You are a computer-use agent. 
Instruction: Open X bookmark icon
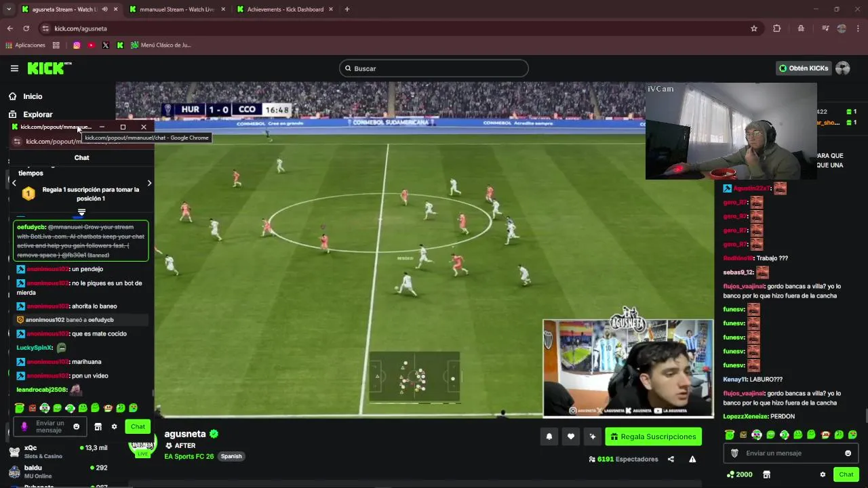click(x=106, y=45)
